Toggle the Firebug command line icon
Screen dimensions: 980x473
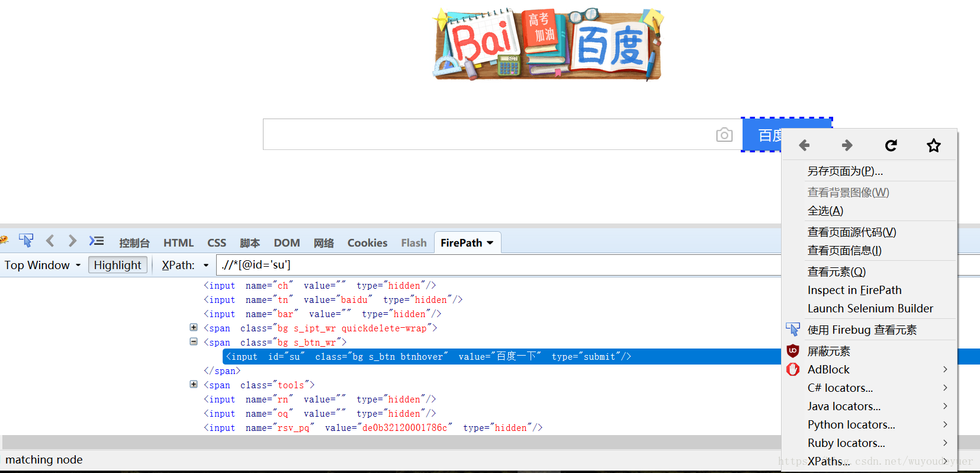97,241
